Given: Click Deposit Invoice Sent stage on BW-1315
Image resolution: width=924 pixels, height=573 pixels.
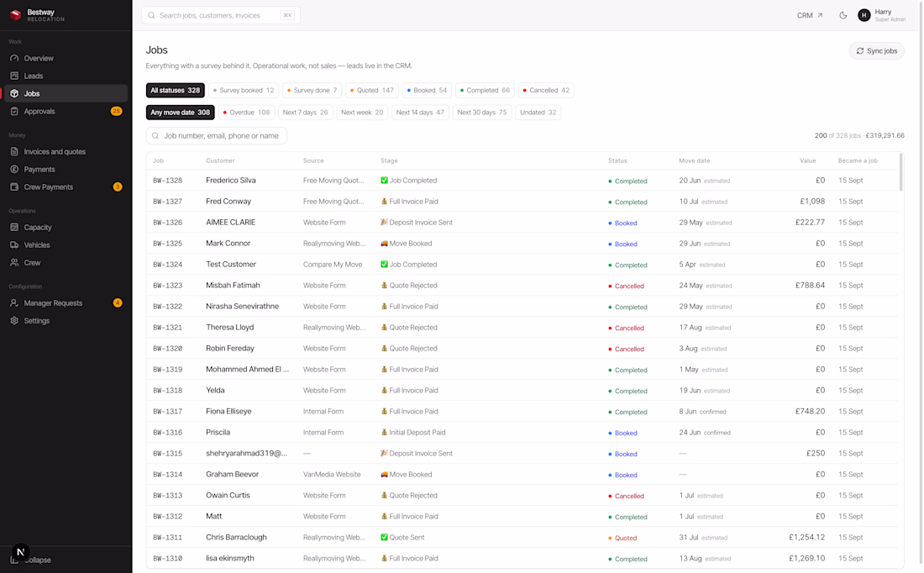Looking at the screenshot, I should tap(417, 454).
